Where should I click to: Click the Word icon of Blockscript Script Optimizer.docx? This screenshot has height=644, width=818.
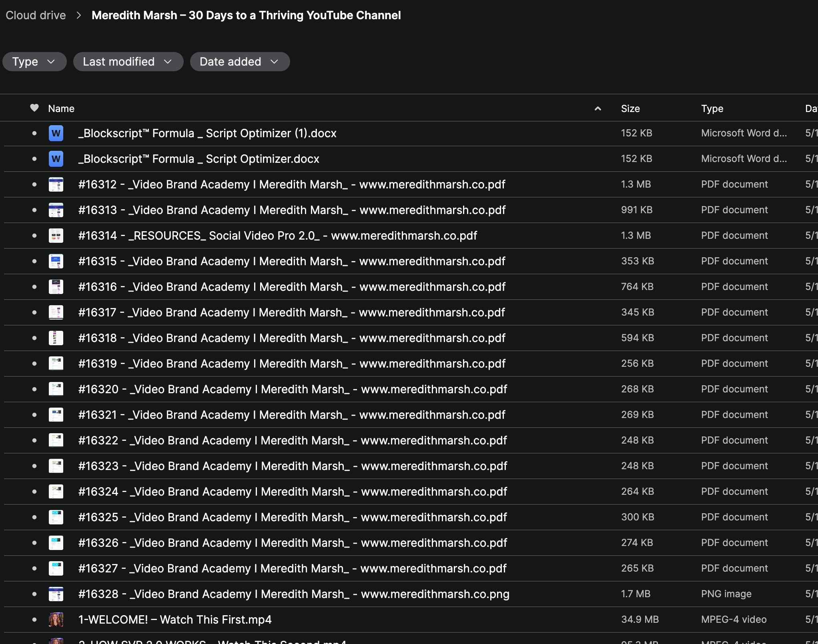pos(56,159)
